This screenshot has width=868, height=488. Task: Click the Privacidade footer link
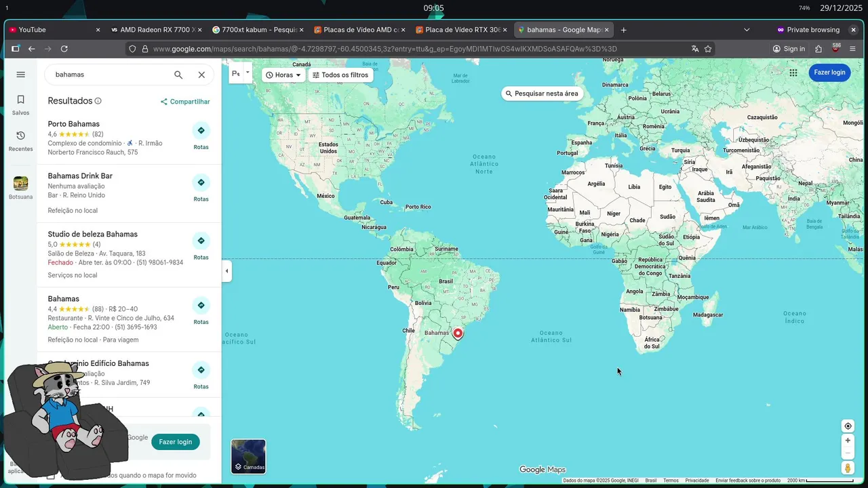pos(697,481)
